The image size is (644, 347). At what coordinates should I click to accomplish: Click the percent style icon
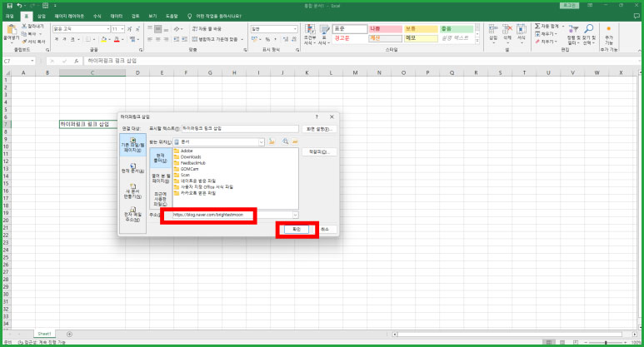pyautogui.click(x=267, y=39)
